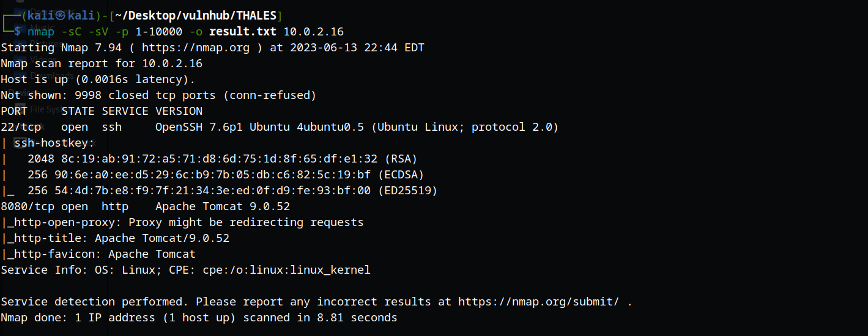Image resolution: width=868 pixels, height=336 pixels.
Task: Click the "Nmap done" summary line
Action: (199, 318)
